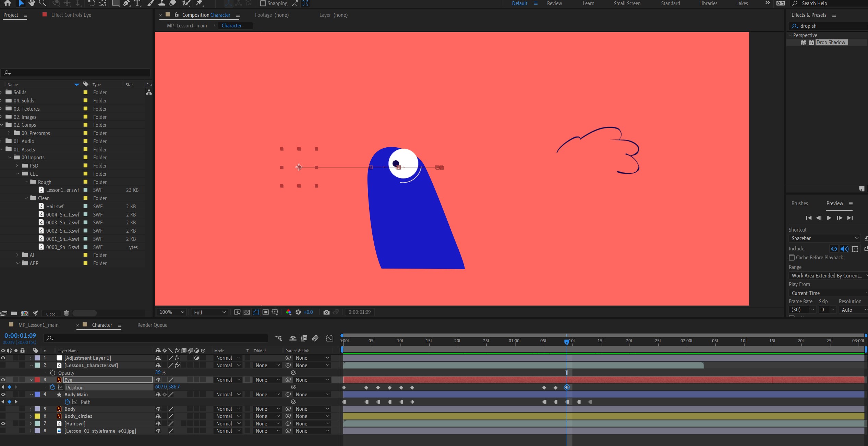The image size is (868, 446).
Task: Take a snapshot of the composition
Action: tap(326, 312)
